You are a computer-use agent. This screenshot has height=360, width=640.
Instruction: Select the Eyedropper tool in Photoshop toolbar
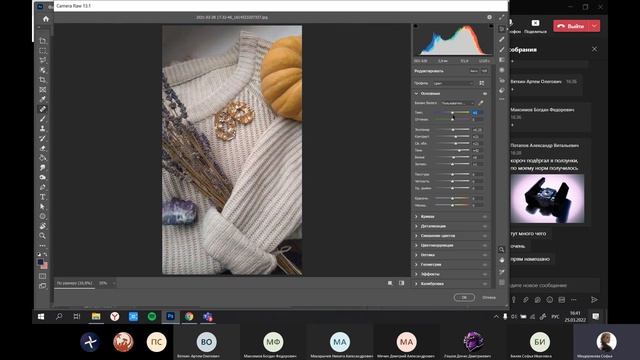click(x=42, y=99)
